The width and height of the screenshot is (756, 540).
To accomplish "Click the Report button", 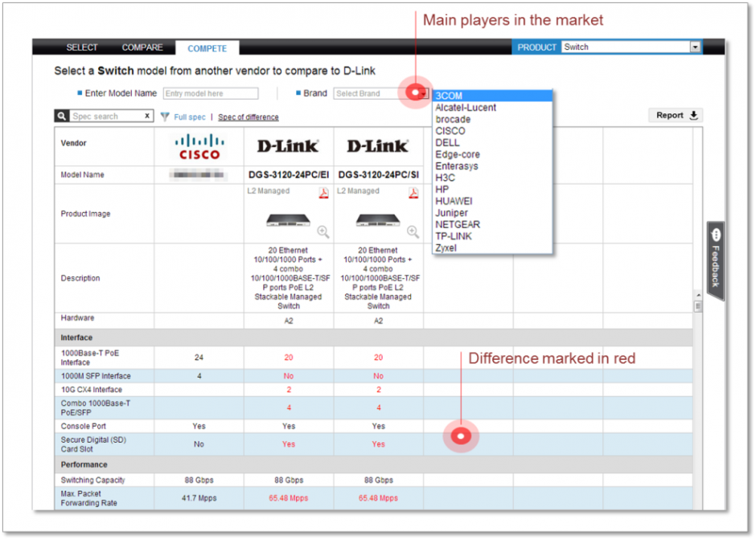I will 676,115.
